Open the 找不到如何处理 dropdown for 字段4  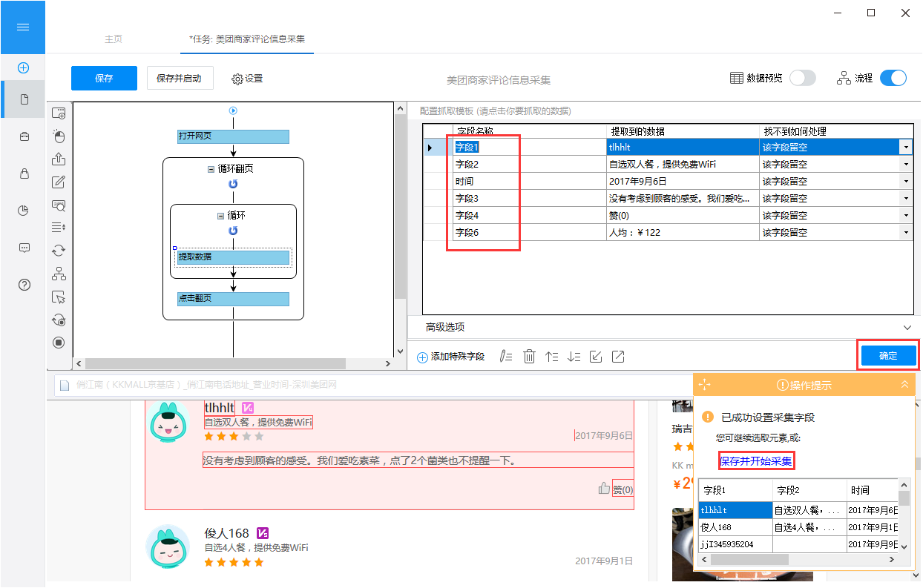(906, 215)
